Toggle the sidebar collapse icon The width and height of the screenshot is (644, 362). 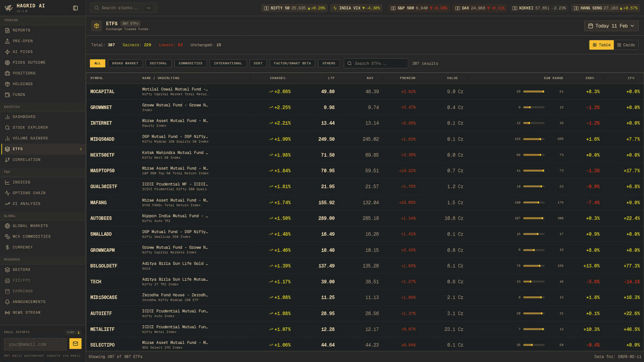pyautogui.click(x=75, y=8)
